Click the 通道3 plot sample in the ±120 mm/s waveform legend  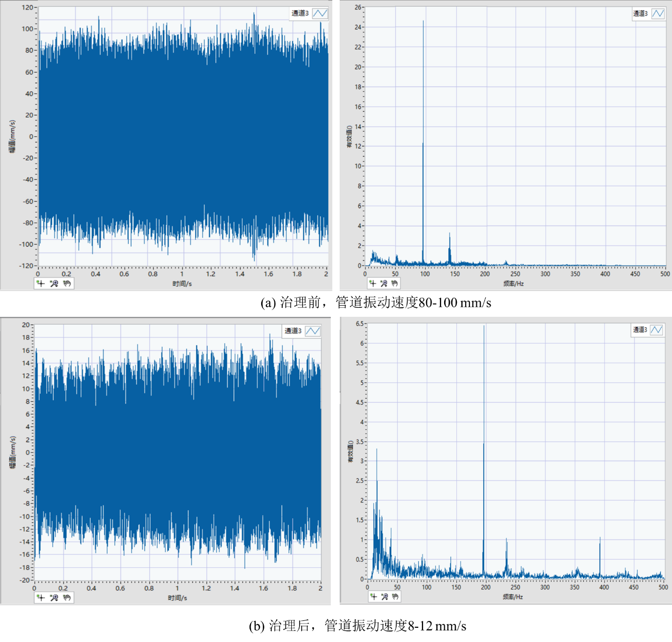[x=320, y=13]
